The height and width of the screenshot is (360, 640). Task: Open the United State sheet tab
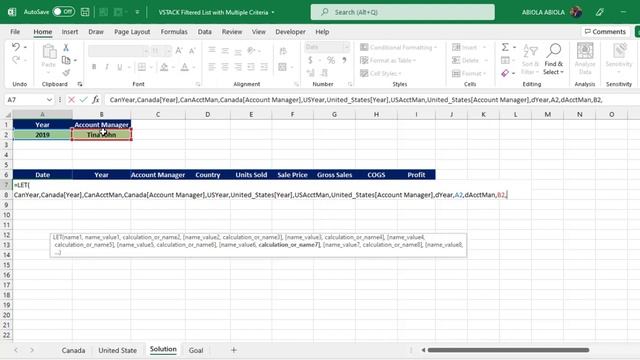click(x=118, y=350)
